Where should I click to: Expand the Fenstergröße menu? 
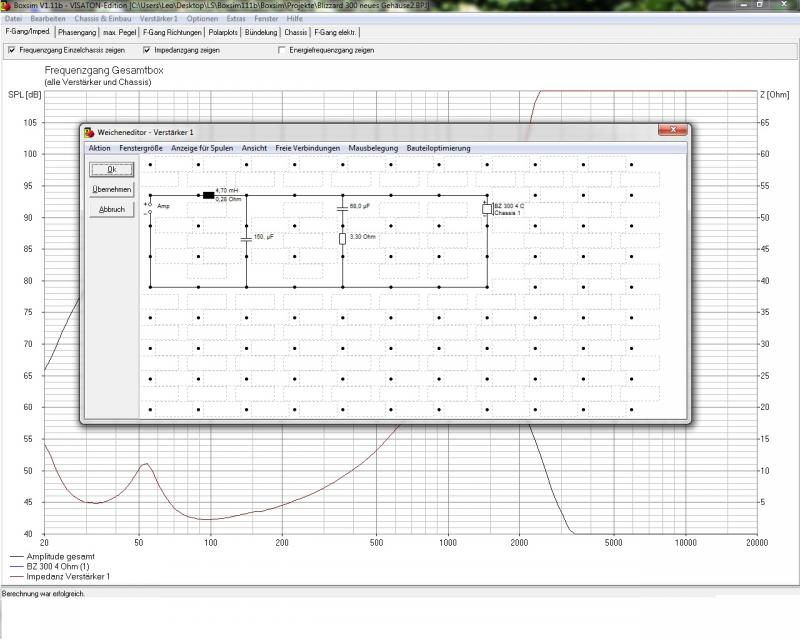point(140,148)
